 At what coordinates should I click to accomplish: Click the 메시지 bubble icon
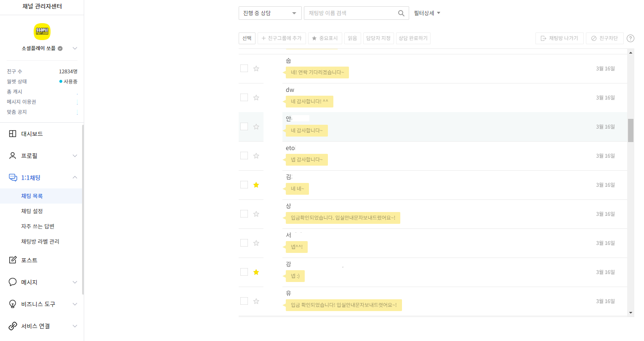click(x=13, y=282)
